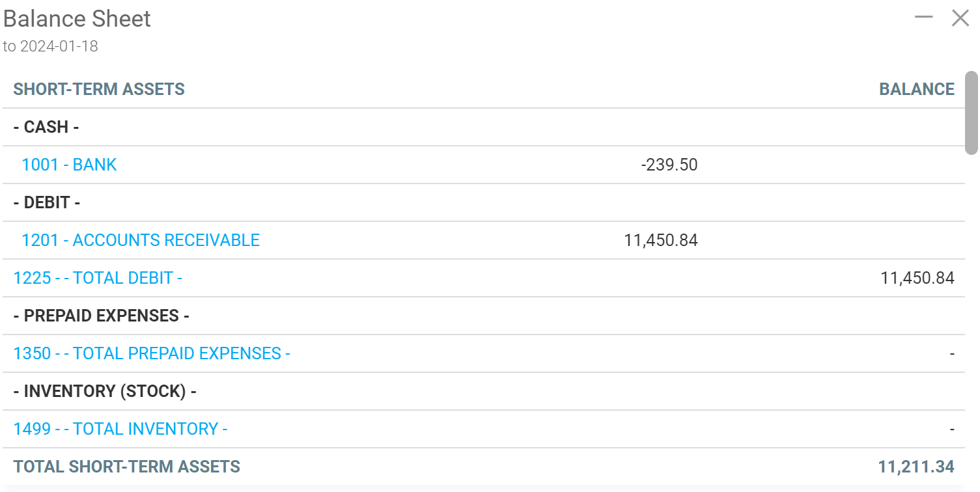Open 1201 - ACCOUNTS RECEIVABLE account

(x=141, y=240)
